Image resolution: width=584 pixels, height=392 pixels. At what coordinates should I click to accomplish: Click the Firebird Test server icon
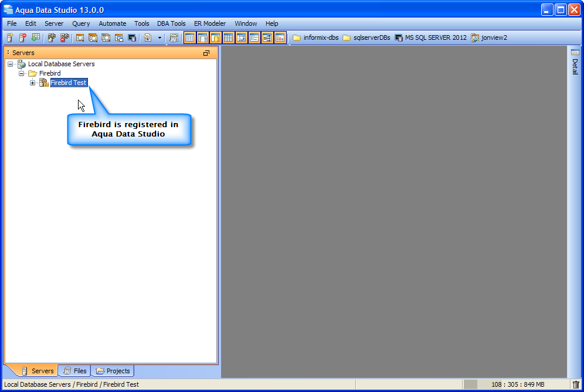click(x=44, y=83)
